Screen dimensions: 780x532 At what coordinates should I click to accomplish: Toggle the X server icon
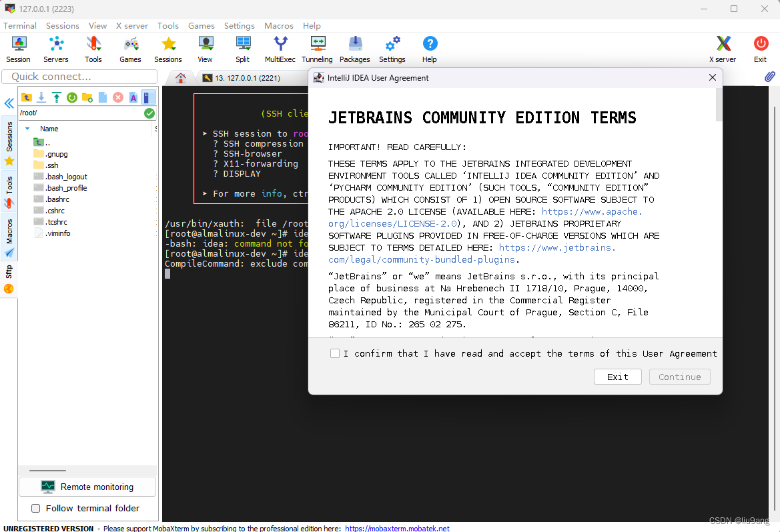(723, 49)
